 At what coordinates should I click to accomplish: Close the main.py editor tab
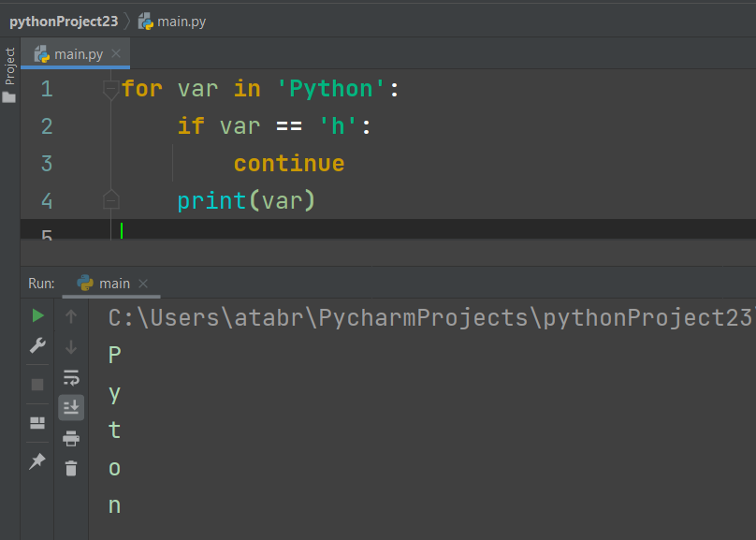coord(116,54)
